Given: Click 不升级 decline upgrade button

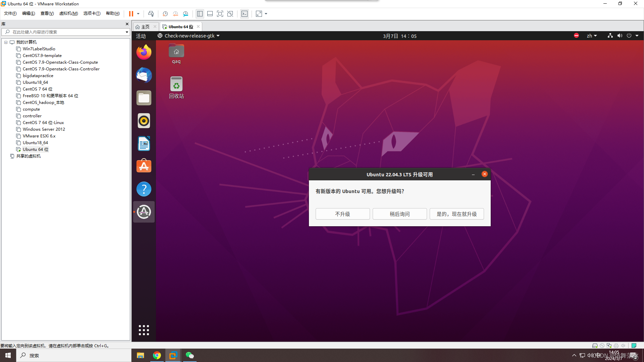Looking at the screenshot, I should pos(343,214).
